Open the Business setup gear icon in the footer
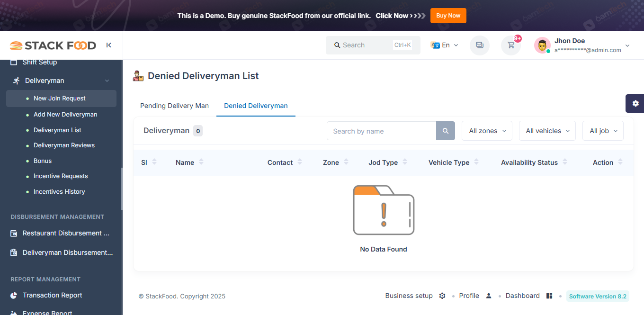The width and height of the screenshot is (644, 315). pos(442,296)
